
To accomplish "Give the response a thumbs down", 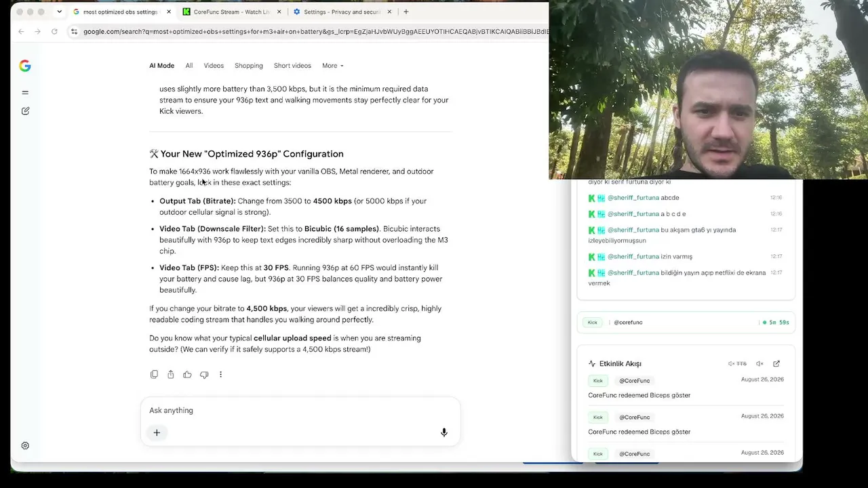I will [204, 375].
